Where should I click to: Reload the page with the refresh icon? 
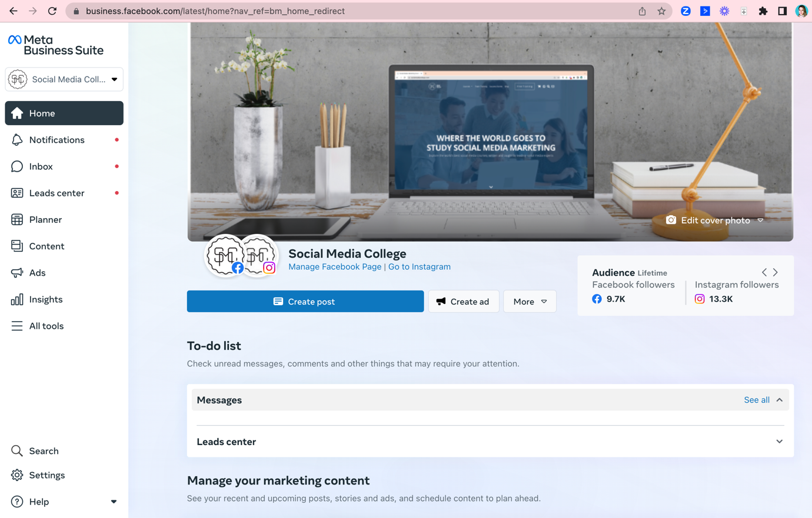coord(52,11)
